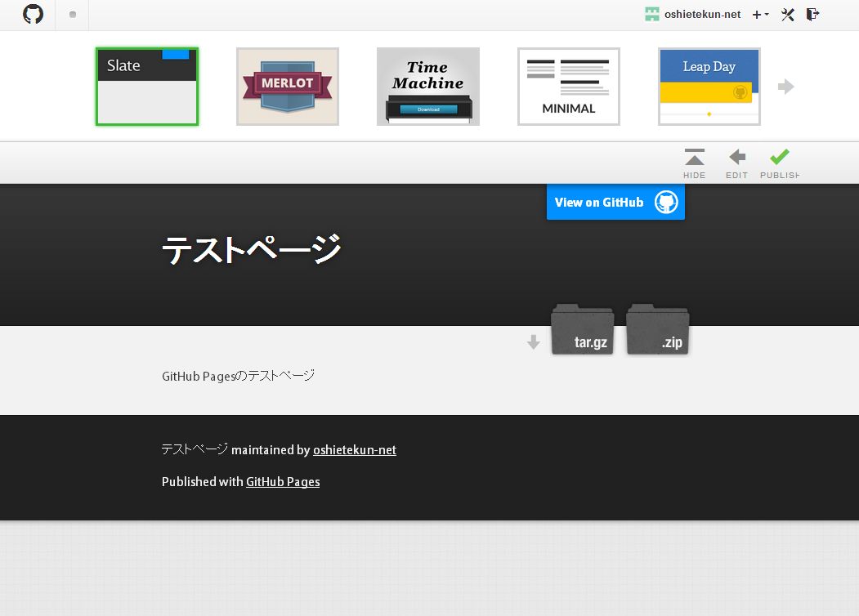The image size is (859, 616).
Task: Download the .zip archive folder
Action: pyautogui.click(x=657, y=329)
